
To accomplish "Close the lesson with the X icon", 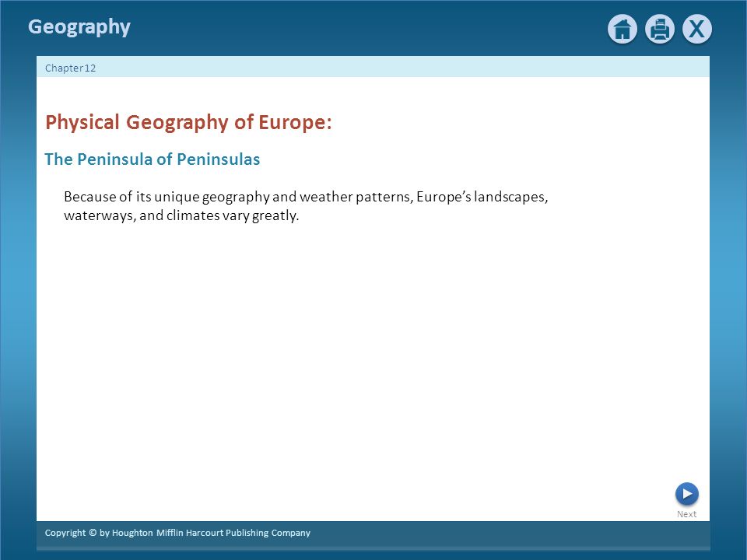I will [x=697, y=29].
